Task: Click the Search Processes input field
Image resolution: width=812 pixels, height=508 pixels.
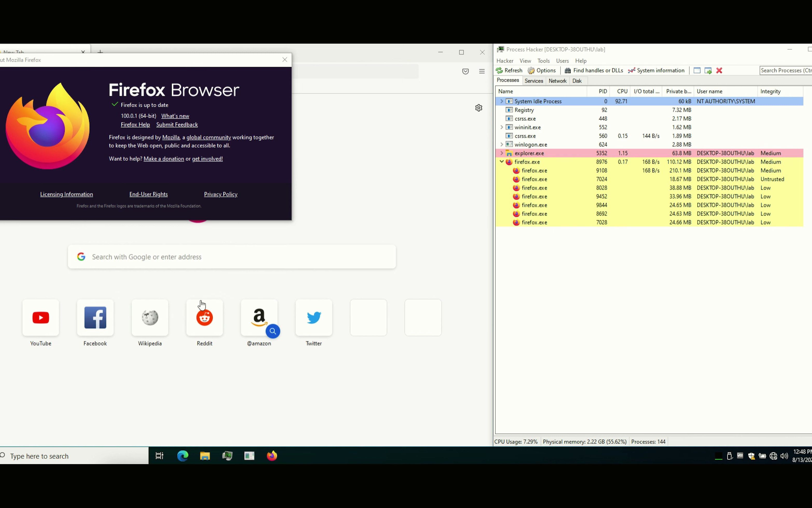Action: click(785, 70)
